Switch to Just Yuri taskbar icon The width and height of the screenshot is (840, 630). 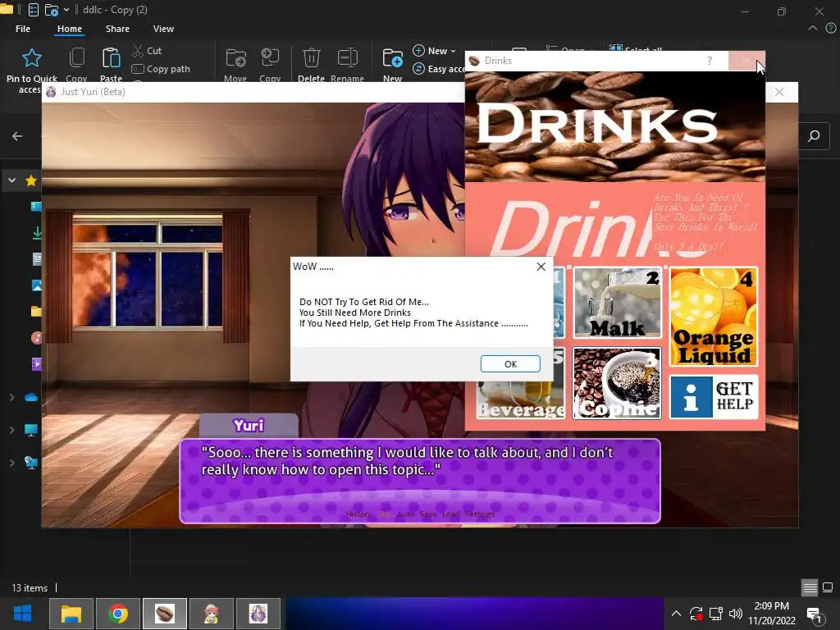(x=258, y=614)
